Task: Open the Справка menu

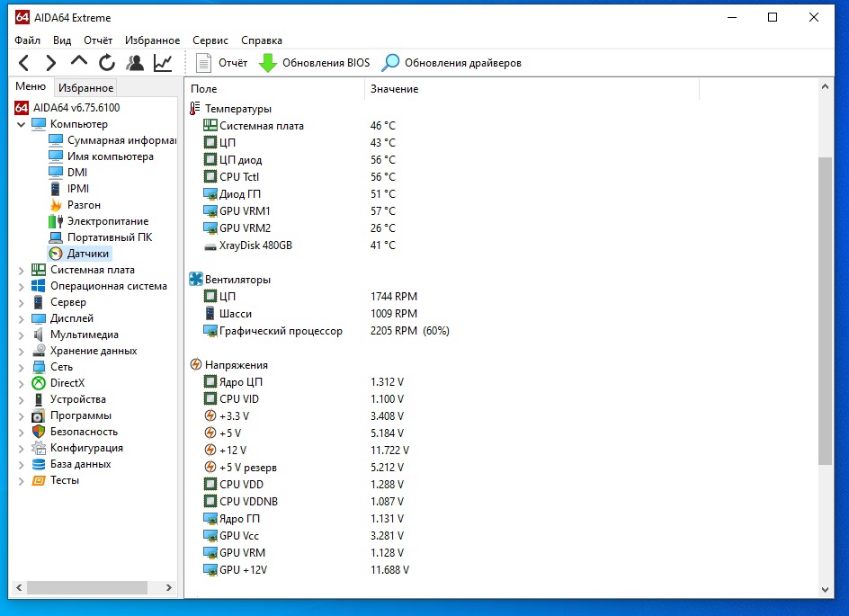Action: (x=262, y=40)
